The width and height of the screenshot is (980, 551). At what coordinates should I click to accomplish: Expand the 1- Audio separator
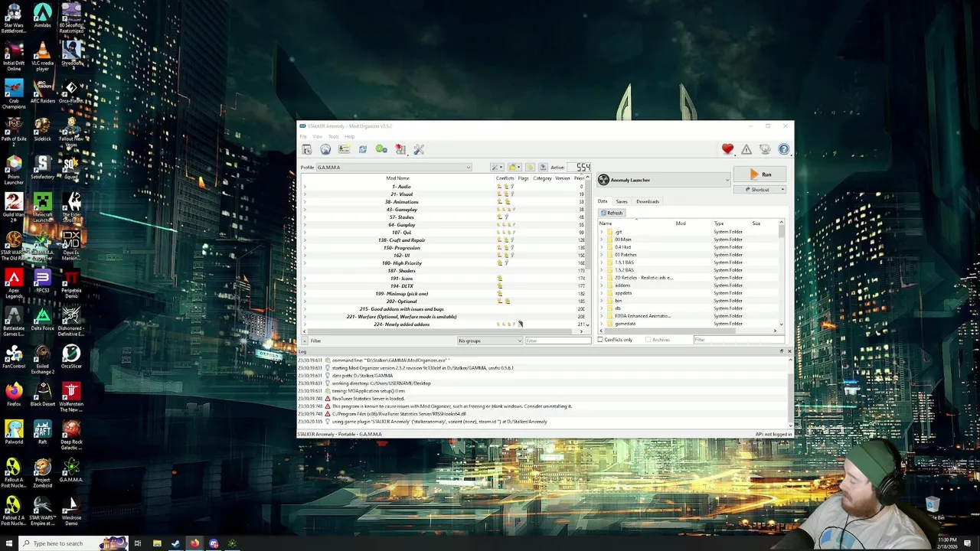tap(305, 187)
